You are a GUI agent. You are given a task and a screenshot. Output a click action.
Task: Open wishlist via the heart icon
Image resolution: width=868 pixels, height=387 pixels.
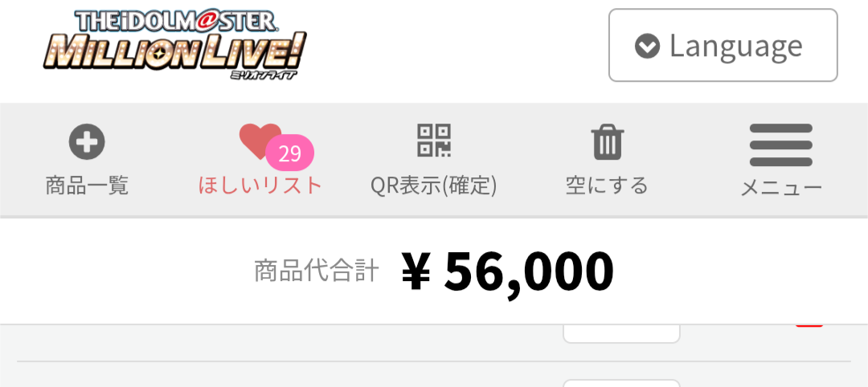[x=260, y=141]
